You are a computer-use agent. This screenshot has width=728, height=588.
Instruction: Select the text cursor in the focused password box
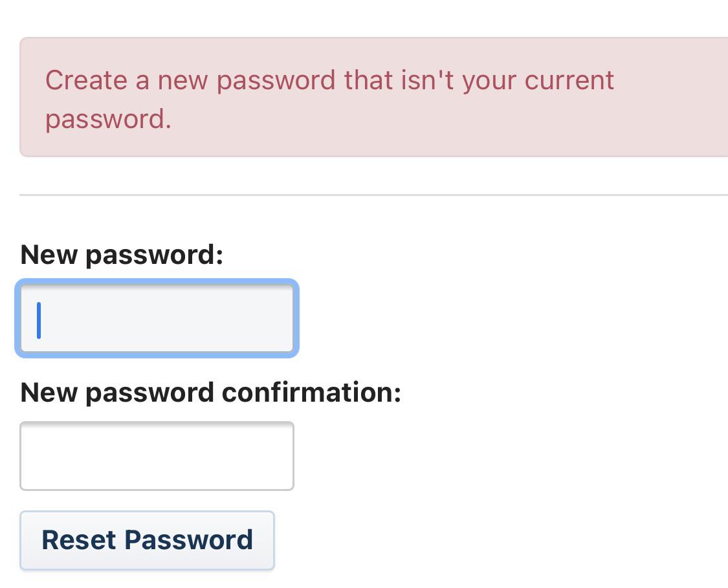[x=39, y=318]
